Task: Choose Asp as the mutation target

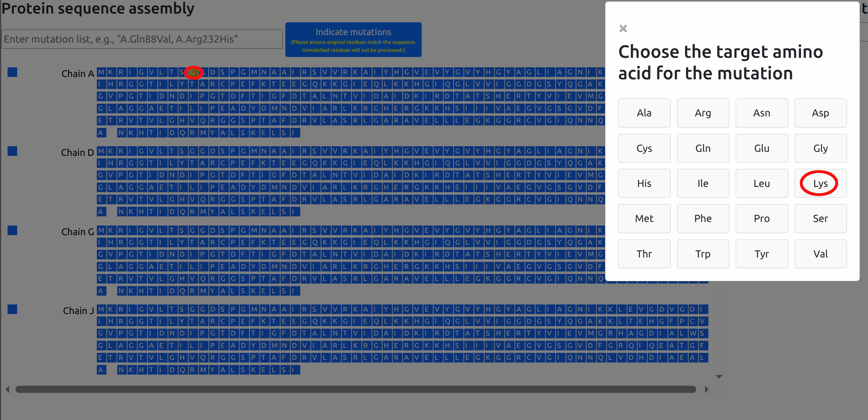Action: pyautogui.click(x=820, y=113)
